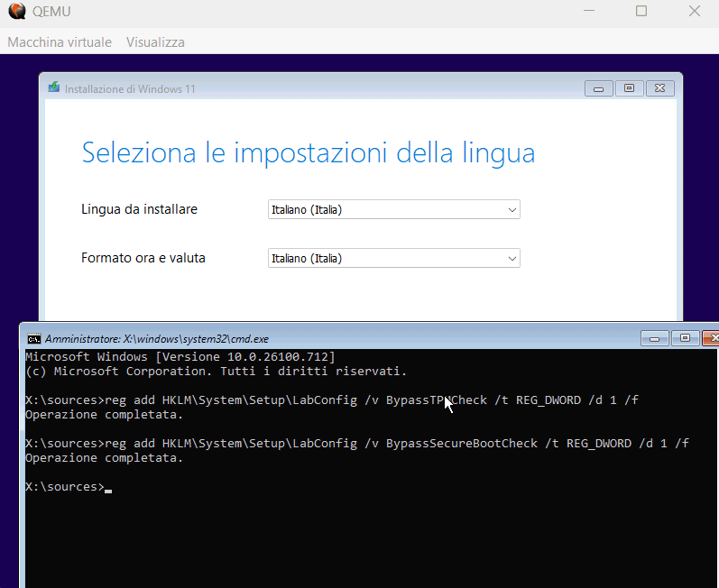Click the 'Formato ora e valuta' label
The height and width of the screenshot is (588, 719).
(143, 258)
